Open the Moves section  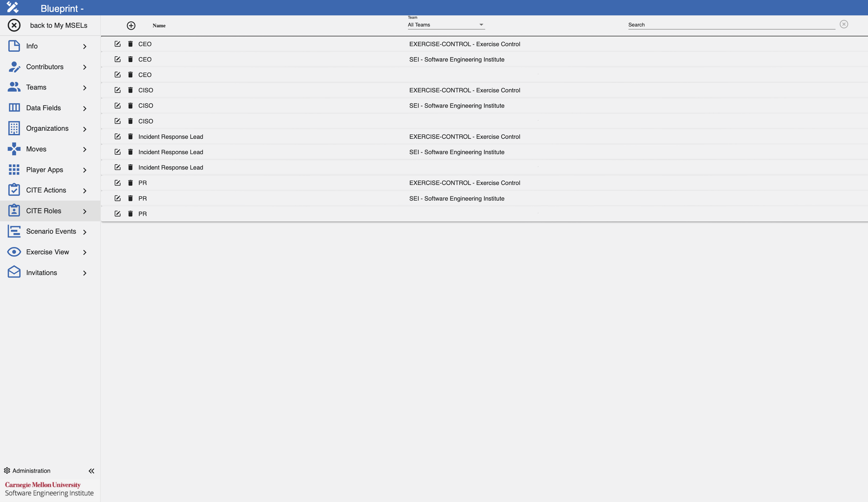36,149
